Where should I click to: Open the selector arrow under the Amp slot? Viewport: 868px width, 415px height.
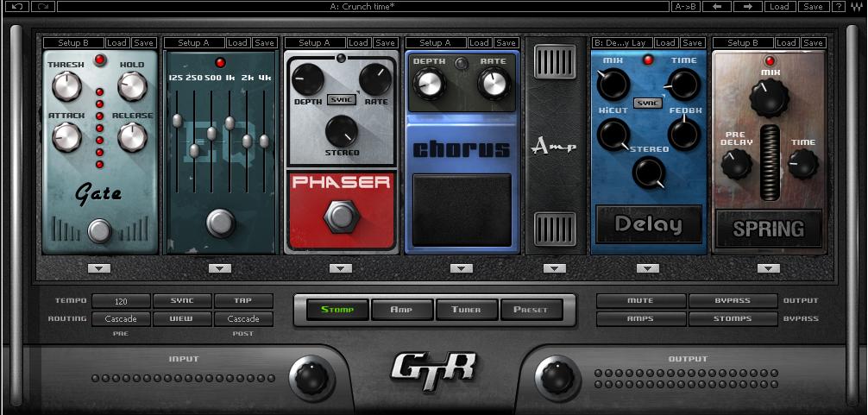(555, 268)
